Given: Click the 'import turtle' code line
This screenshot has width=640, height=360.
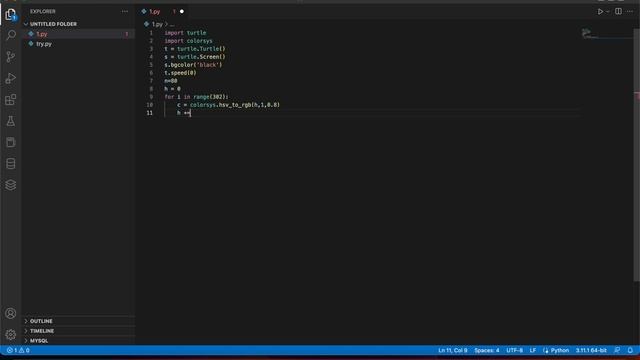Looking at the screenshot, I should pyautogui.click(x=185, y=33).
